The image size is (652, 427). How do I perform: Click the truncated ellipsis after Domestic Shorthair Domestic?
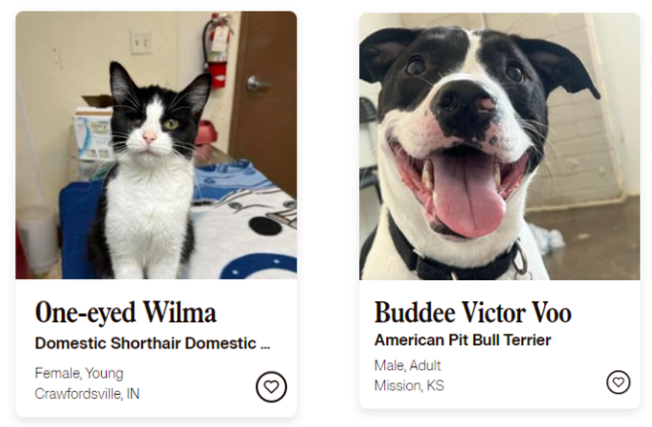pyautogui.click(x=265, y=345)
